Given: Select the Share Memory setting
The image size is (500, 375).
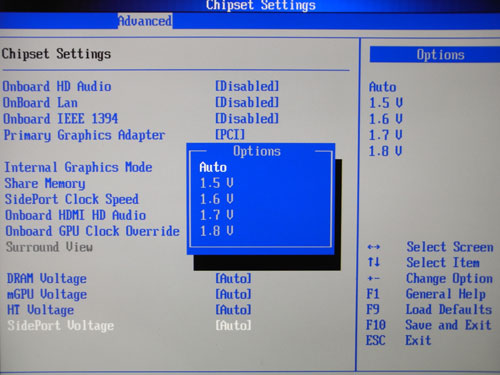Looking at the screenshot, I should click(x=45, y=184).
